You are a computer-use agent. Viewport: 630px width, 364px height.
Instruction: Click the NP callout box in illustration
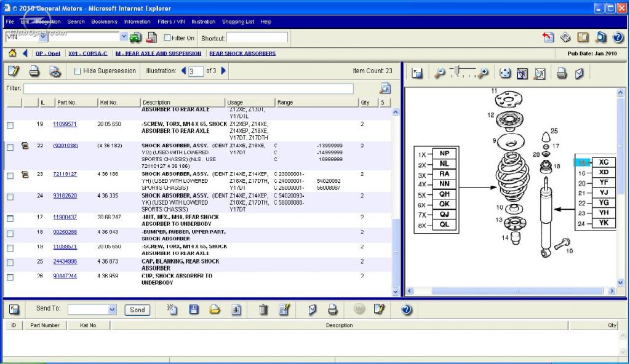(x=444, y=154)
